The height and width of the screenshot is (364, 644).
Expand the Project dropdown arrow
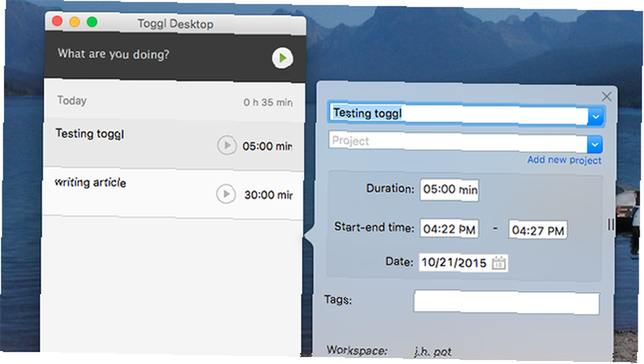(594, 144)
